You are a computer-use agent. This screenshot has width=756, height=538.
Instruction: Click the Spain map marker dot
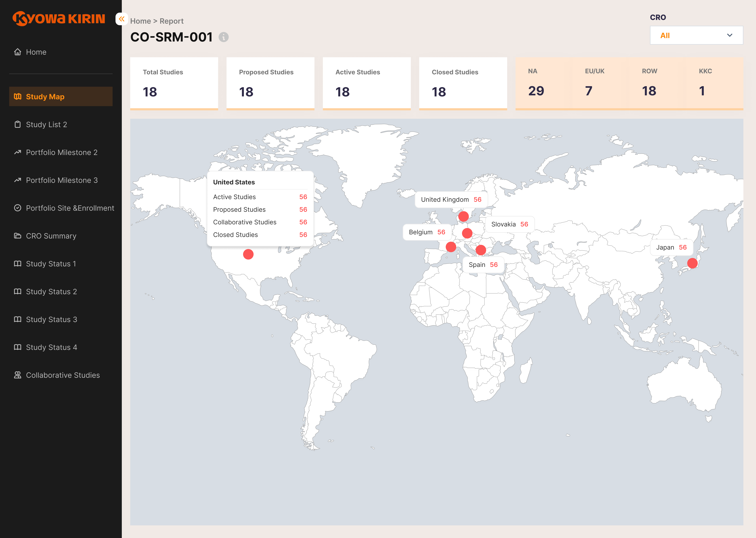(481, 250)
